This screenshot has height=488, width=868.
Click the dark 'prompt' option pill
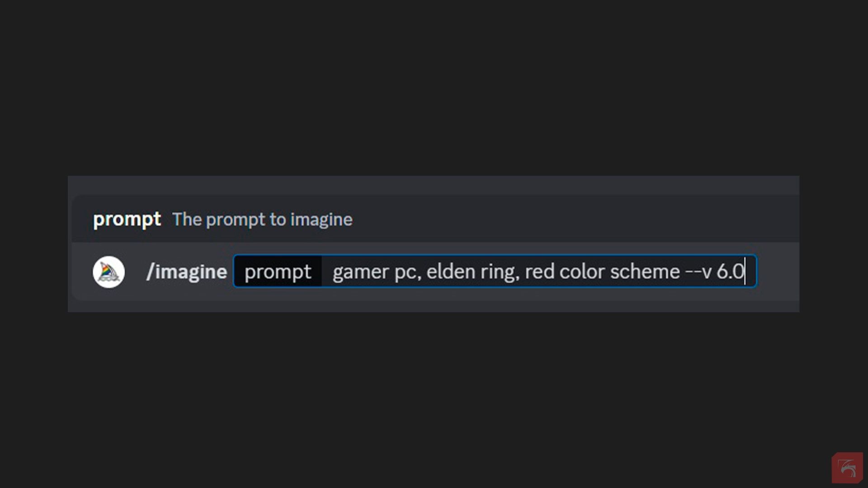278,272
